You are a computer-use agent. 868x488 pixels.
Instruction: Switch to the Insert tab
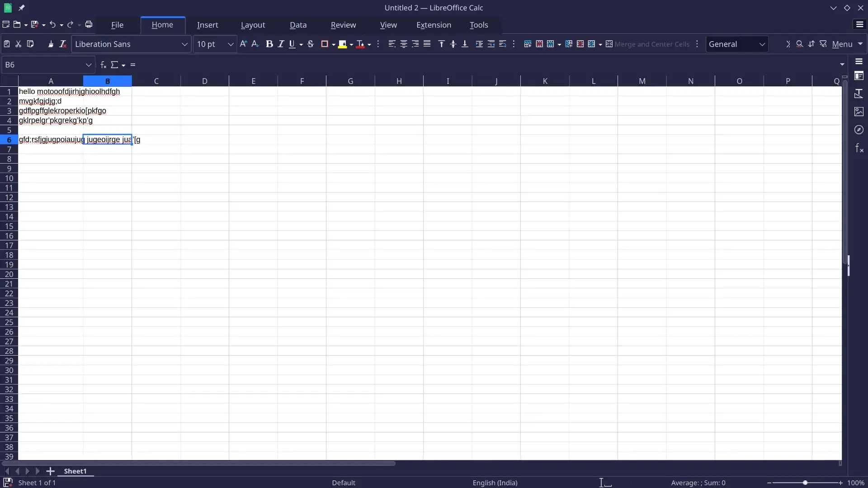(x=208, y=25)
